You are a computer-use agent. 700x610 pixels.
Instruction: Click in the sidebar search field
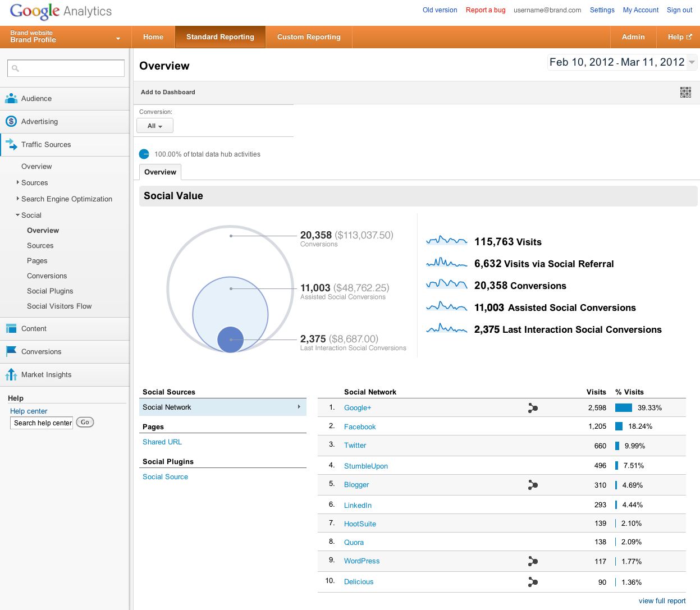[66, 68]
